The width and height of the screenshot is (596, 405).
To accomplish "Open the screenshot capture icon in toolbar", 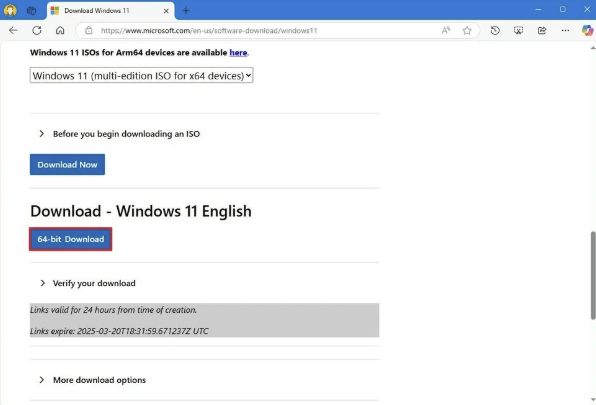I will pyautogui.click(x=518, y=30).
